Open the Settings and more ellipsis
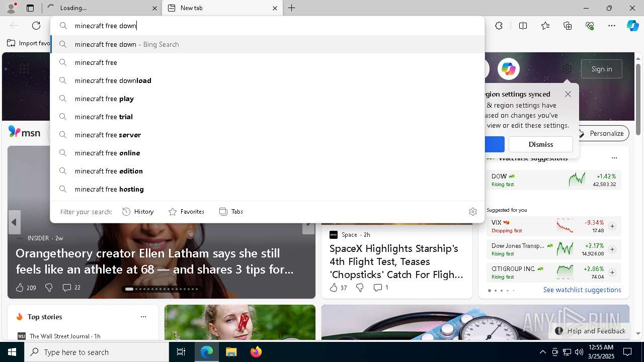Screen dimensions: 644x362 612,26
